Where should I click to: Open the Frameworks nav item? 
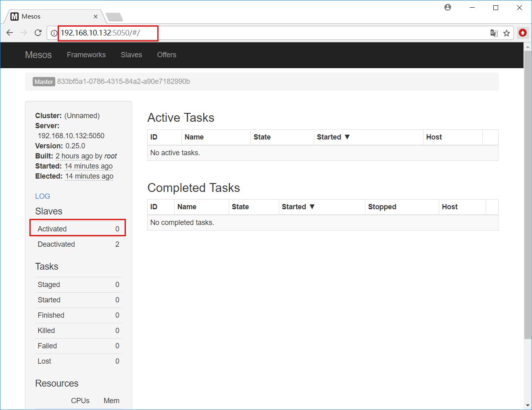(x=86, y=55)
